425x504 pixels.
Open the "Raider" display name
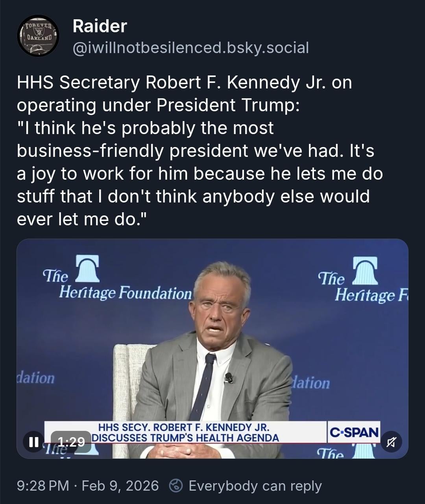[100, 26]
